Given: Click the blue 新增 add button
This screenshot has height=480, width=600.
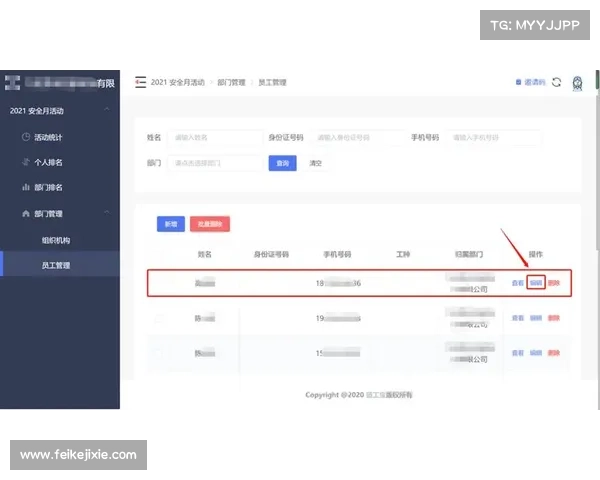Looking at the screenshot, I should (170, 225).
